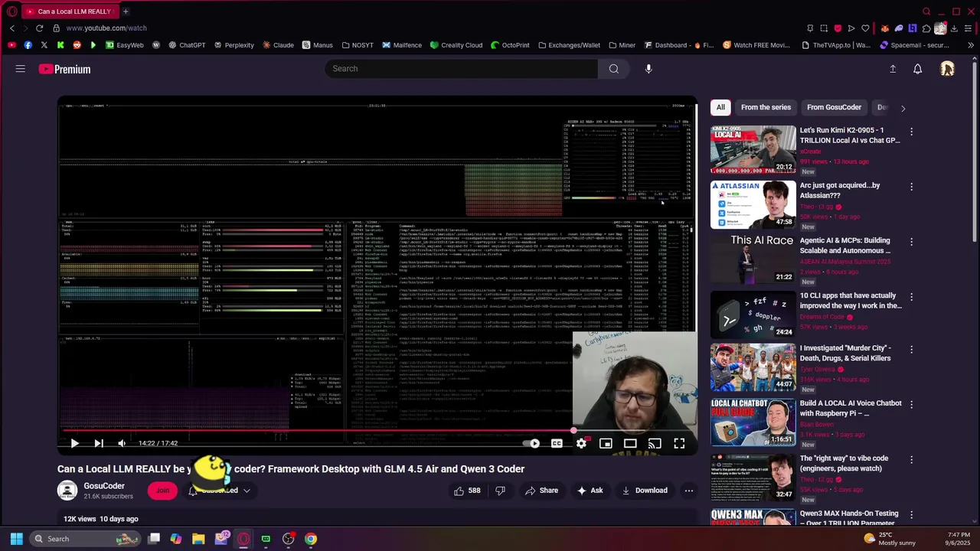Open Claude bookmark
The width and height of the screenshot is (980, 551).
278,45
